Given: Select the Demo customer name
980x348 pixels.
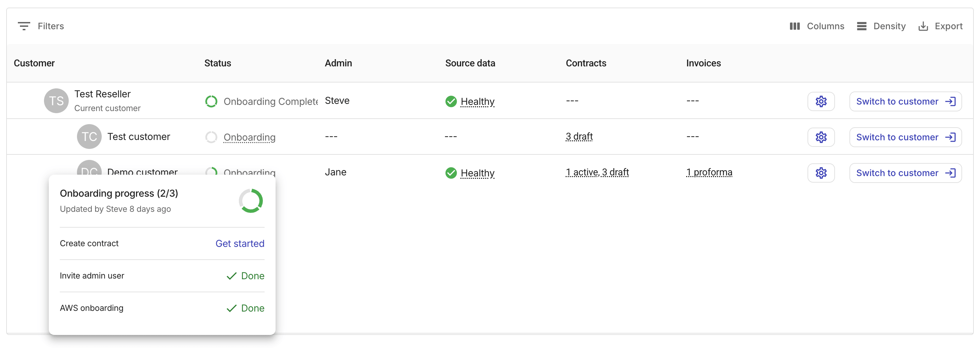Looking at the screenshot, I should click(x=142, y=172).
